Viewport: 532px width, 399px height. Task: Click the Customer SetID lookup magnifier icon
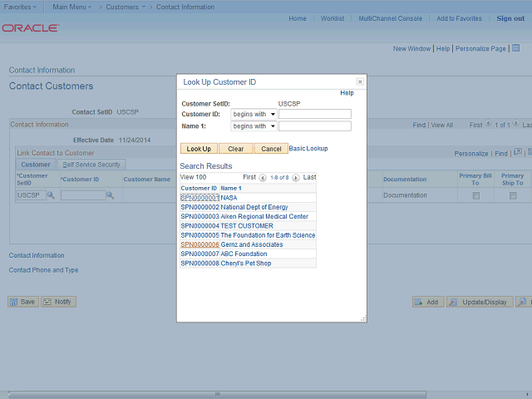(50, 195)
